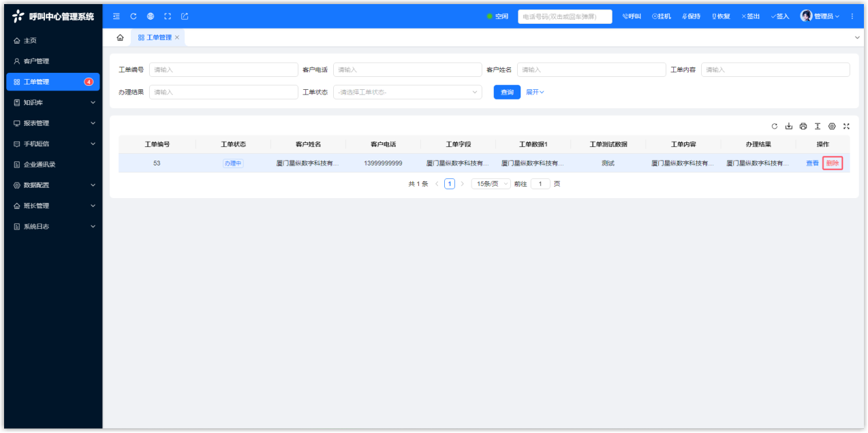Click the 查询 search button

click(x=507, y=92)
